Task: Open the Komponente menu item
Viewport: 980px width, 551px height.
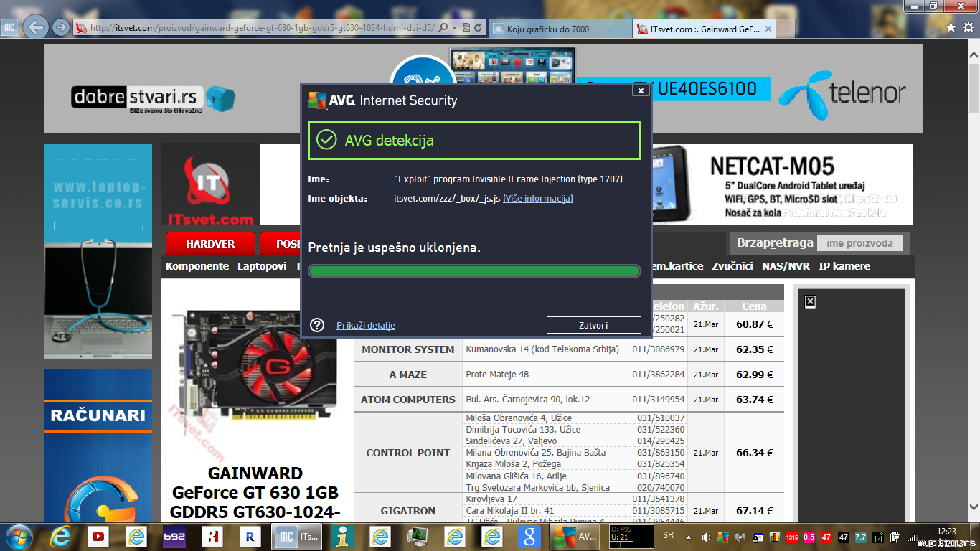Action: [197, 266]
